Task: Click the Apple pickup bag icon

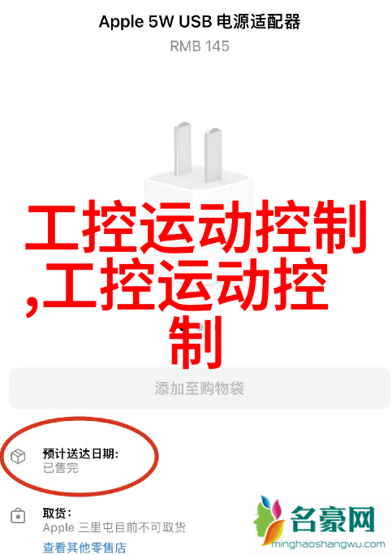Action: point(18,516)
